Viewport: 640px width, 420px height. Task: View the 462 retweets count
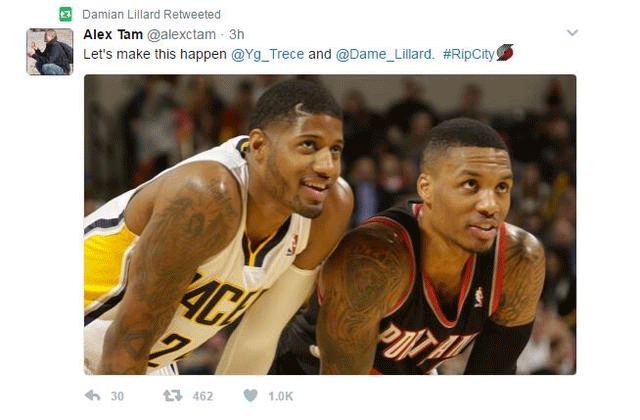[x=203, y=396]
